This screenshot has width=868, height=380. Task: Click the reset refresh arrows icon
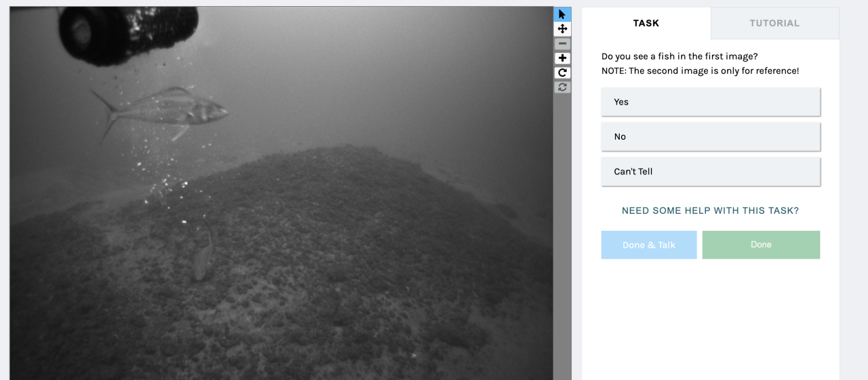click(x=562, y=87)
